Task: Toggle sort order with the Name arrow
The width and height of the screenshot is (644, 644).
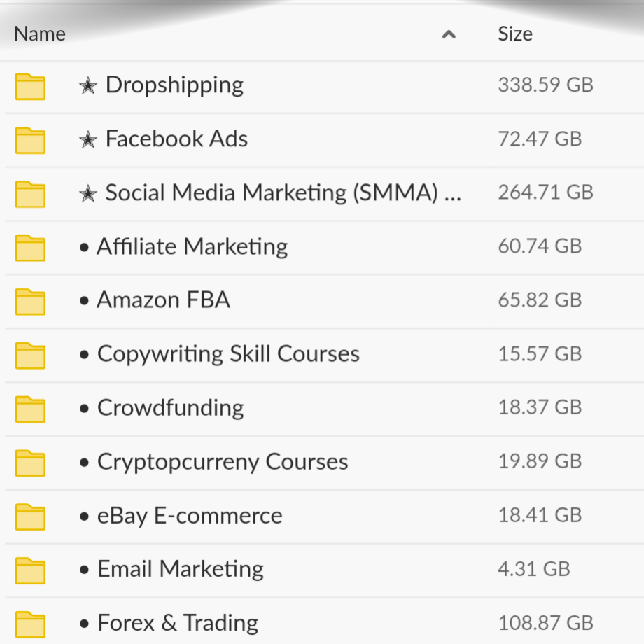Action: coord(449,34)
